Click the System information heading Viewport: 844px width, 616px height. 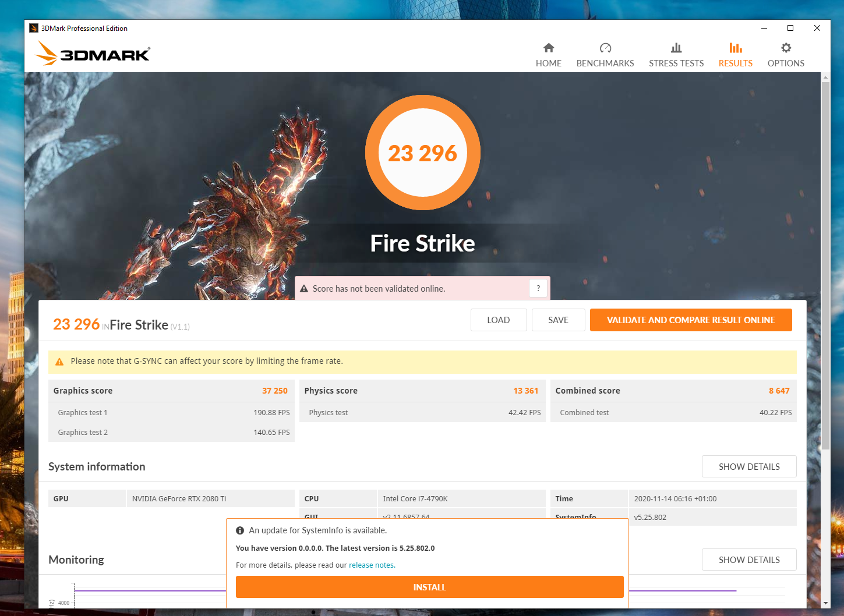tap(97, 467)
